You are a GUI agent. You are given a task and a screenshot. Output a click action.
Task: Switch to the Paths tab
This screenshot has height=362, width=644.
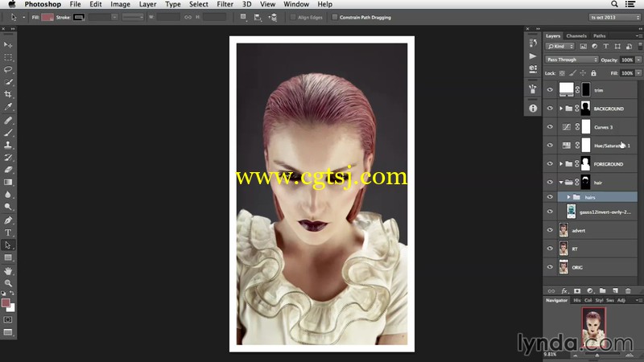point(599,35)
